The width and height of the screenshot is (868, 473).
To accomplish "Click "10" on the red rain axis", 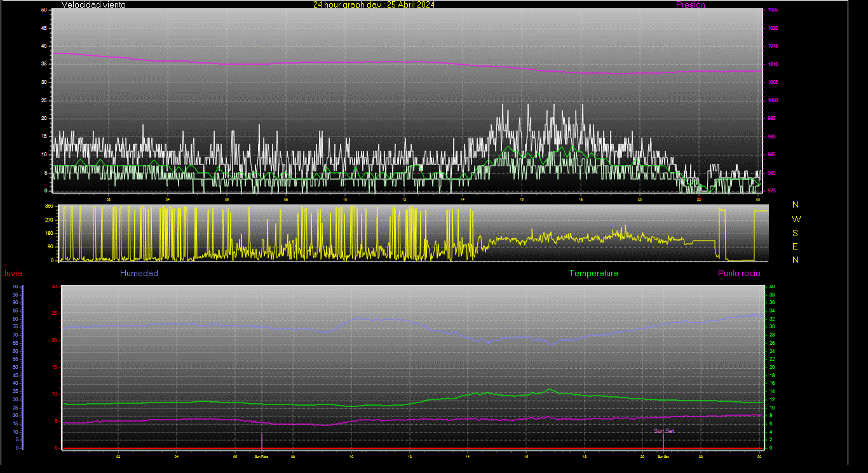I will (x=55, y=394).
